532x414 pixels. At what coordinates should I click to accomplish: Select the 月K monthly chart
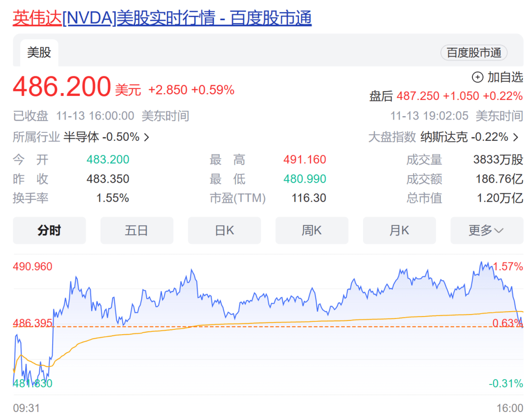(399, 230)
